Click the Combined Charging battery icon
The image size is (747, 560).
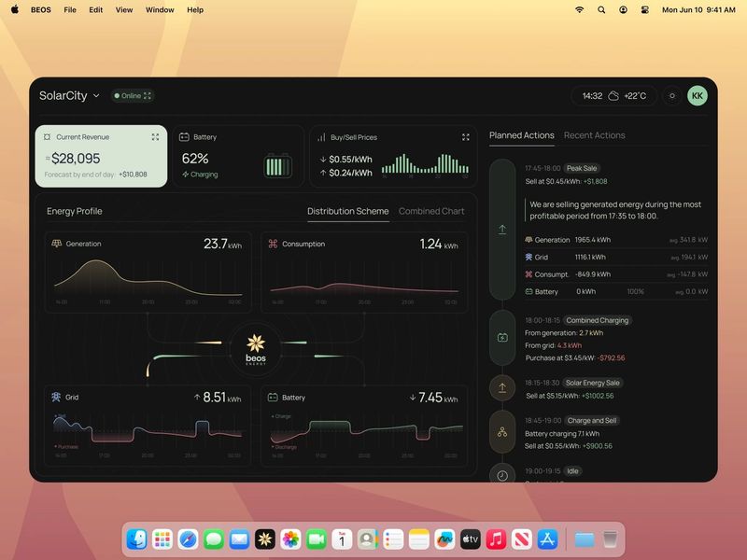pyautogui.click(x=502, y=338)
